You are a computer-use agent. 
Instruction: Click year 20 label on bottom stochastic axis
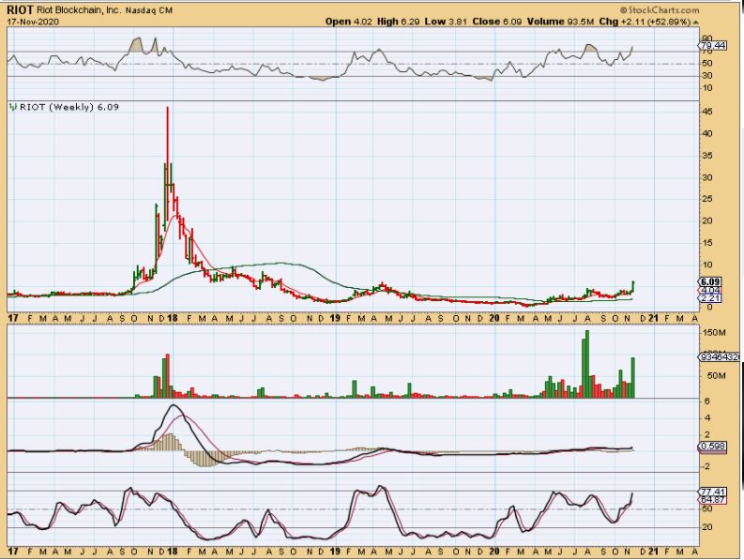pyautogui.click(x=493, y=552)
